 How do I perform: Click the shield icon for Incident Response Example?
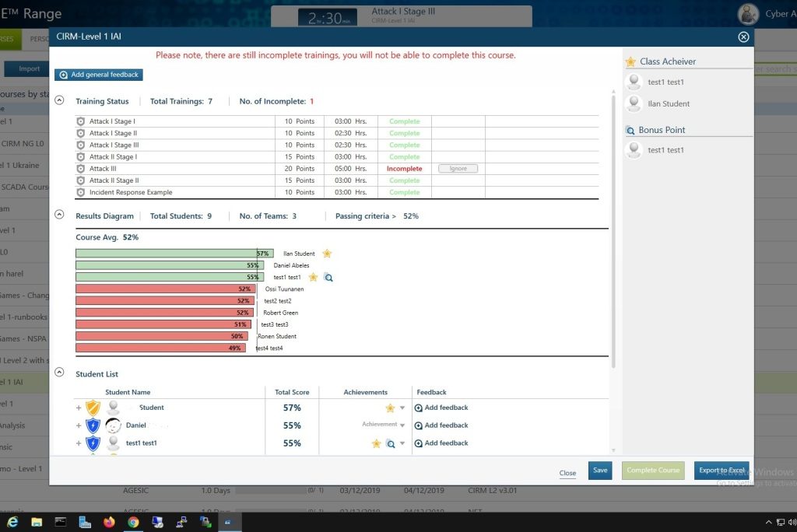coord(80,192)
